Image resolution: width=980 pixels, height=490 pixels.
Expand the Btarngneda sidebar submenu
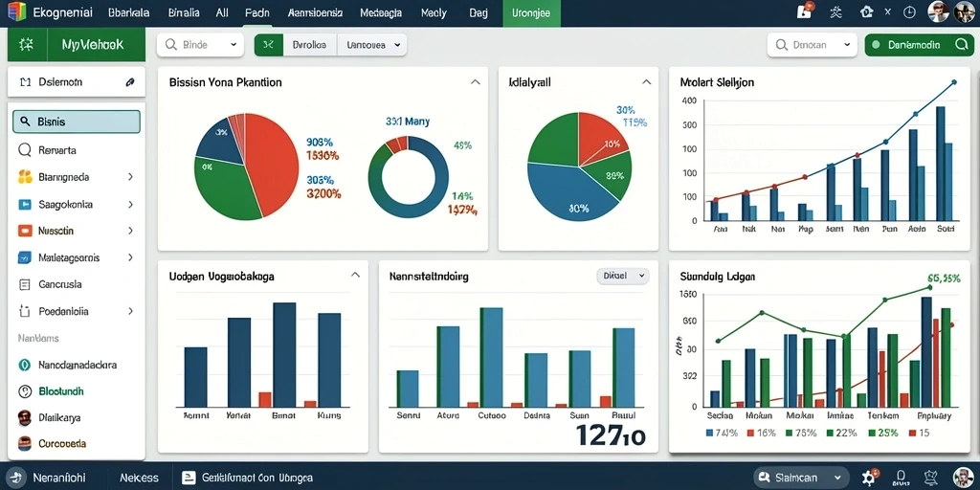130,177
